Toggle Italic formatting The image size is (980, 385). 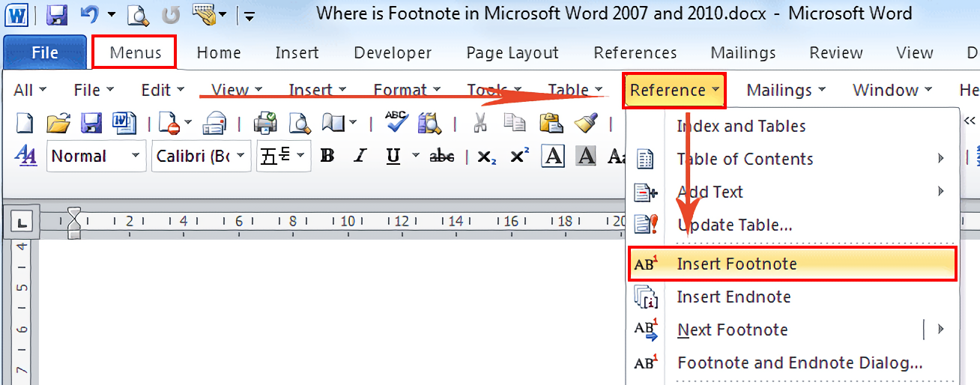click(360, 156)
